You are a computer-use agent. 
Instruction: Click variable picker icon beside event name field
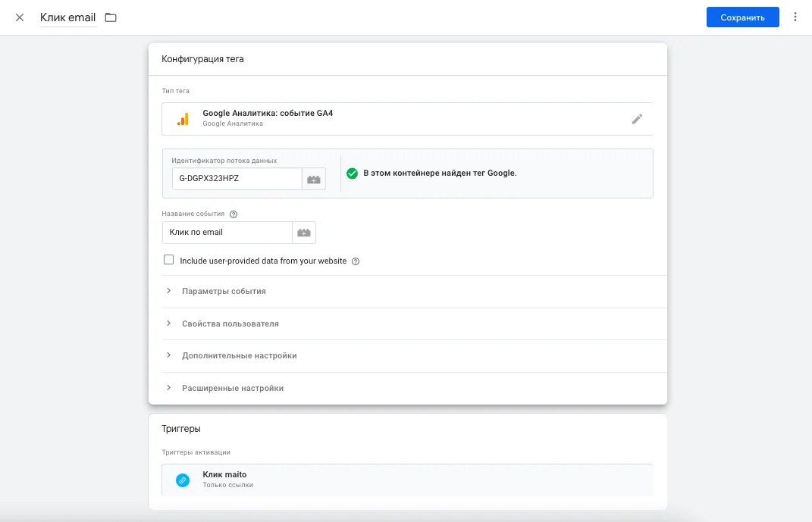[x=304, y=233]
